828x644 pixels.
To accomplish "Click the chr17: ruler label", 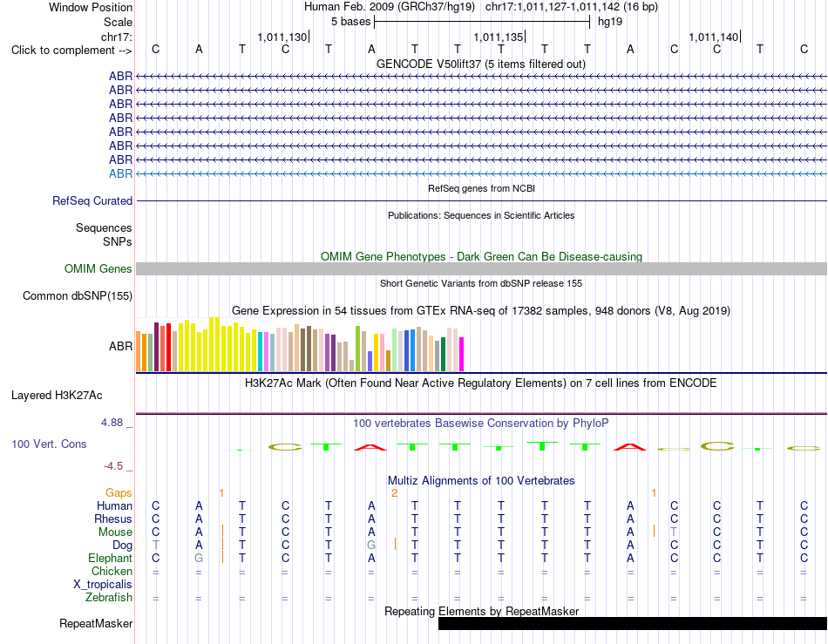I will point(116,37).
